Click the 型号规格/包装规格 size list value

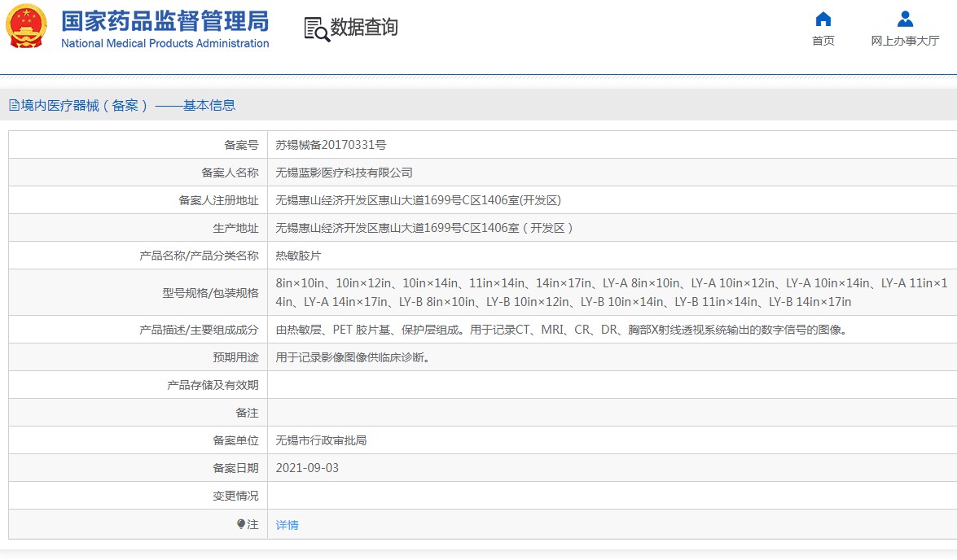[x=612, y=292]
